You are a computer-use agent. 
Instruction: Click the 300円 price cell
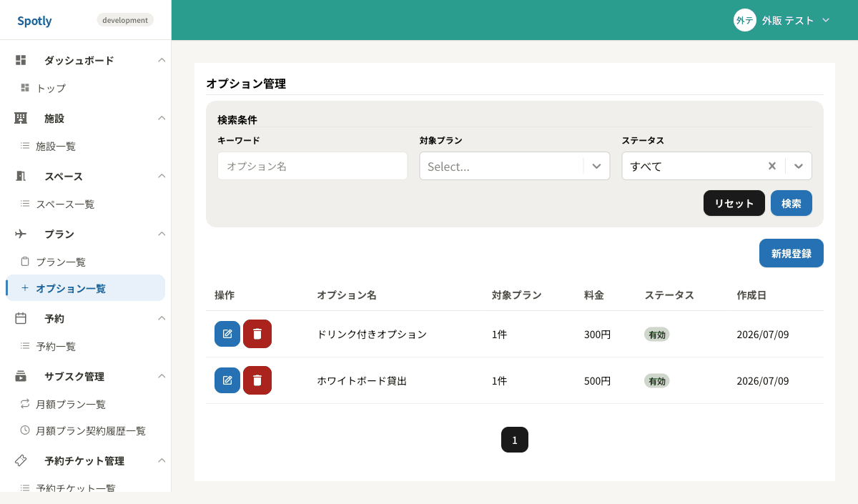pyautogui.click(x=597, y=334)
